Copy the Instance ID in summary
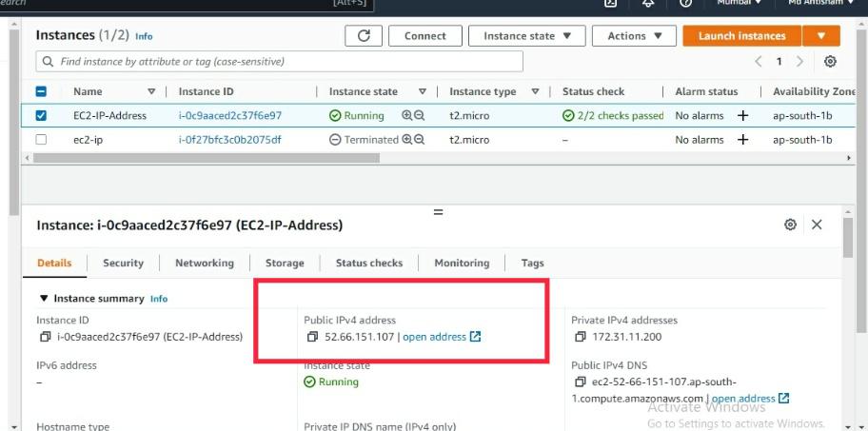This screenshot has height=431, width=868. pos(45,337)
